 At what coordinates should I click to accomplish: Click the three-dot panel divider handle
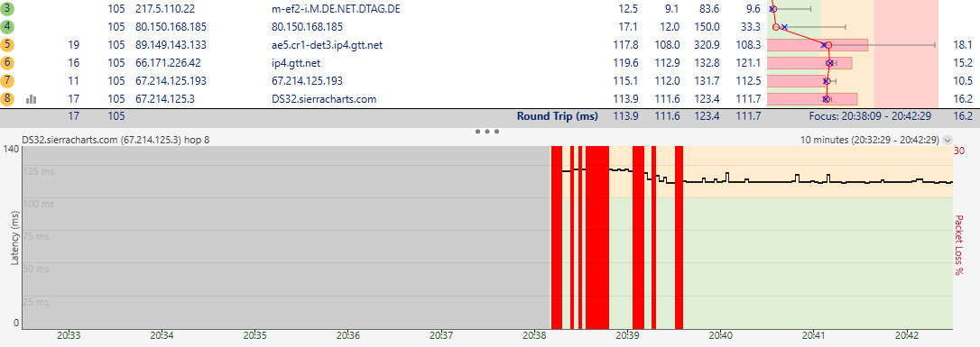[x=487, y=132]
